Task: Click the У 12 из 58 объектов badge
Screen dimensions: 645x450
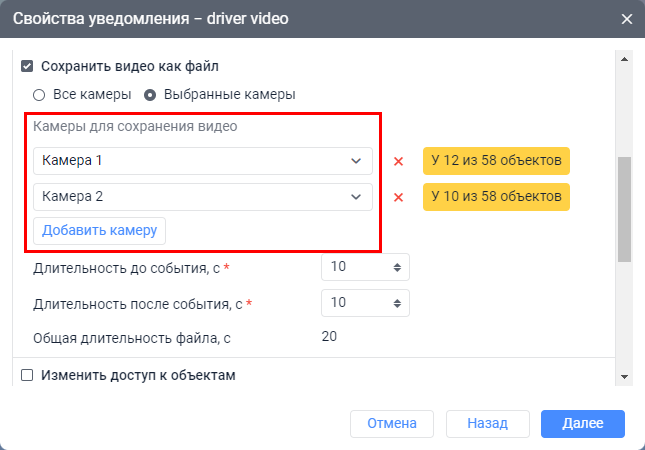Action: [496, 161]
